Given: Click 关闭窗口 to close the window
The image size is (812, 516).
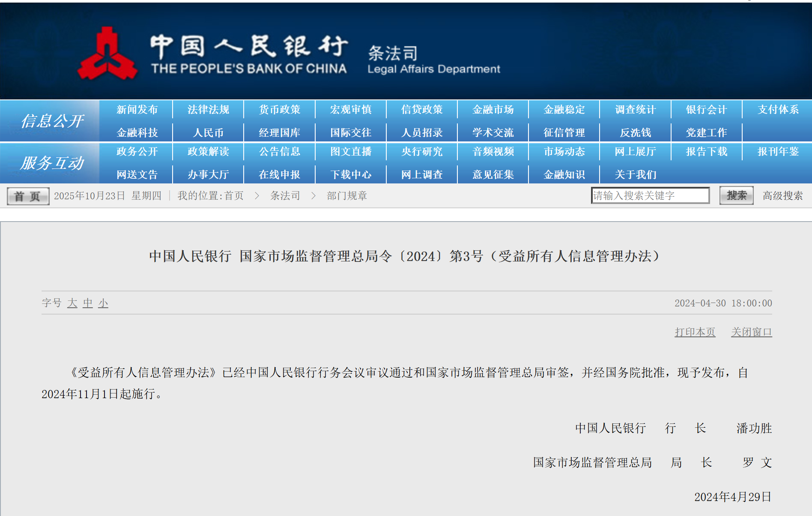Looking at the screenshot, I should point(751,332).
